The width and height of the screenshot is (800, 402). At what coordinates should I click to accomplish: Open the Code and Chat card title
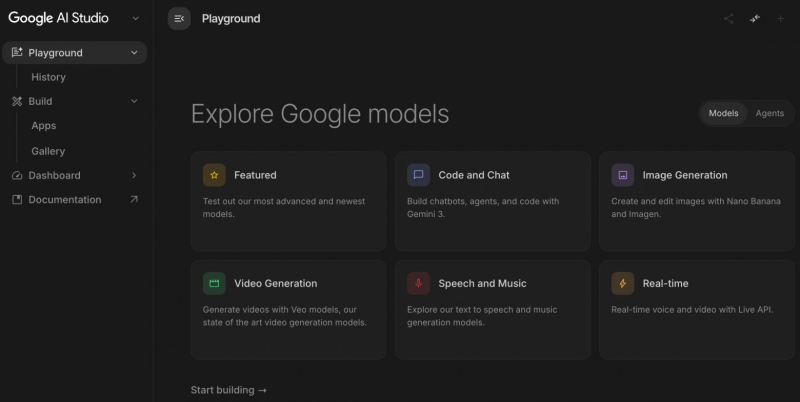[474, 175]
